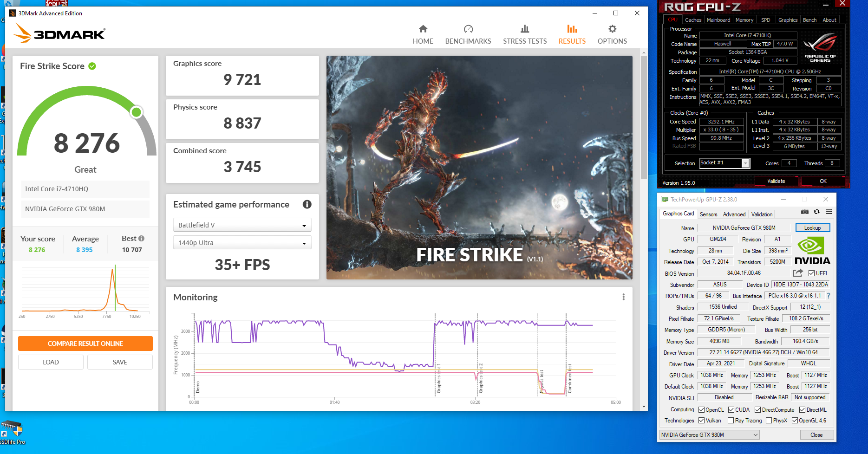Switch to the Sensors tab in GPU-Z
Screen dimensions: 868x454
(x=708, y=214)
